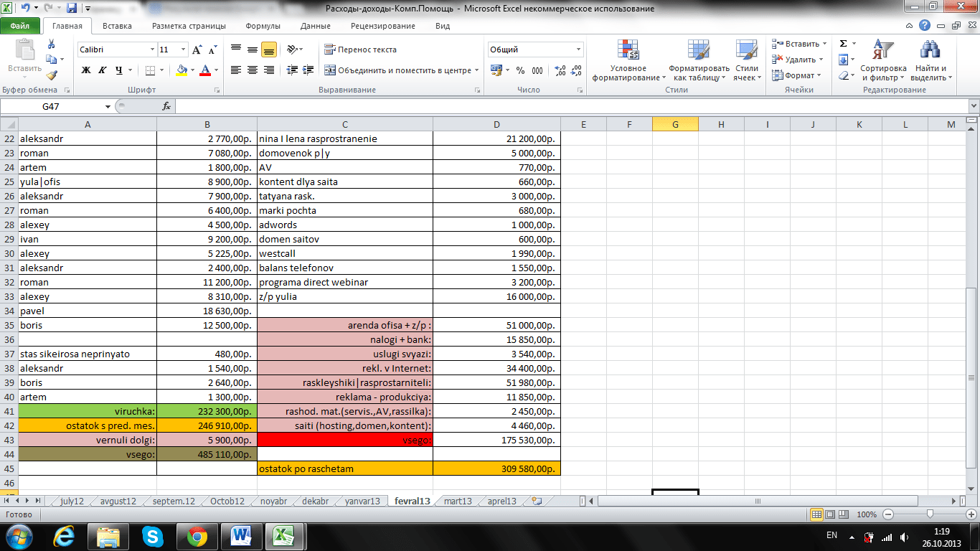Viewport: 980px width, 551px height.
Task: Open the mart13 sheet tab
Action: [458, 501]
